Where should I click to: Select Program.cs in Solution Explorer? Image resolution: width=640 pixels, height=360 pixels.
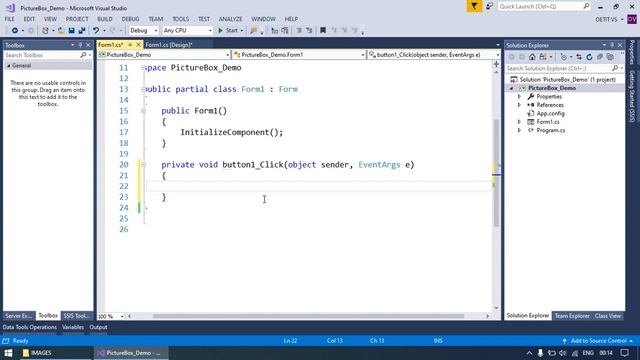coord(550,130)
